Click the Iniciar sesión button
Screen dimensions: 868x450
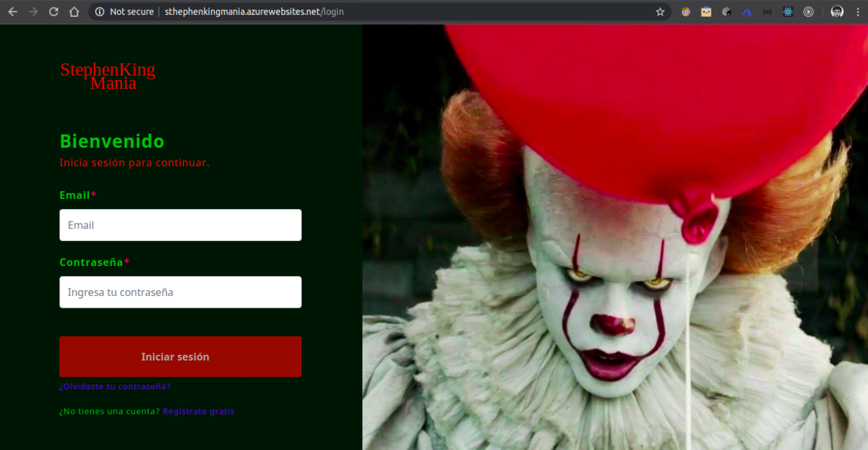tap(180, 357)
